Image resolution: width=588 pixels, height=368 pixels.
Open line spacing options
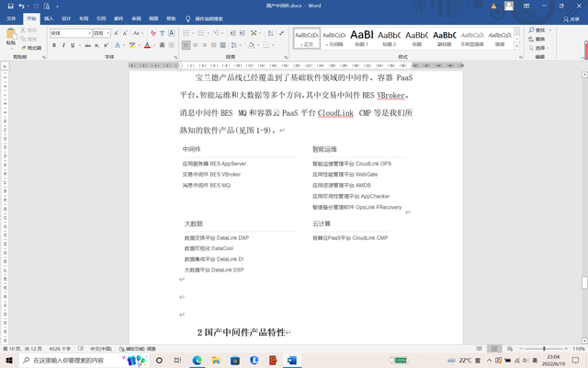tap(235, 45)
